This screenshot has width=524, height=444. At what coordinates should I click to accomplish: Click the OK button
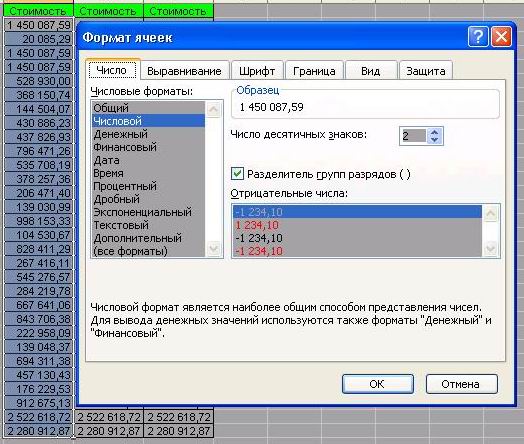pyautogui.click(x=378, y=384)
